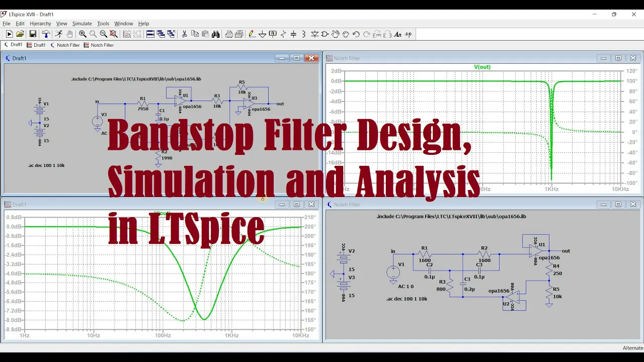This screenshot has height=362, width=644.
Task: Select the Drag closed-hand tool
Action: [346, 34]
